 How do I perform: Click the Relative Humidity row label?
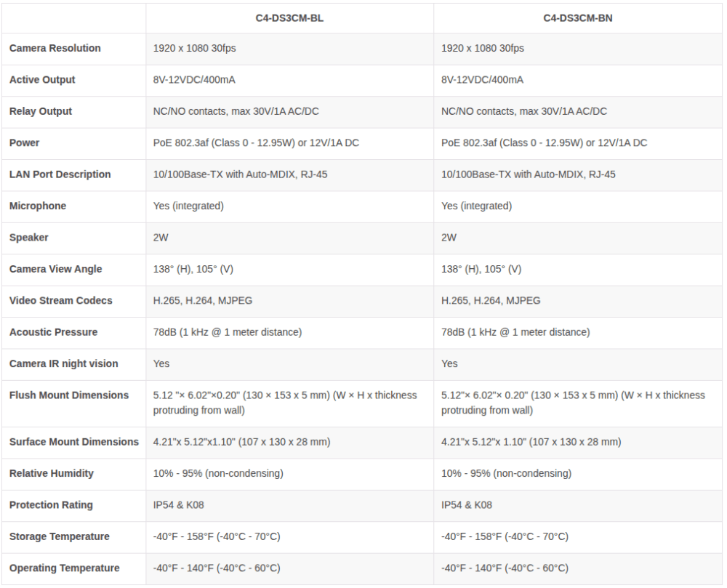coord(51,473)
